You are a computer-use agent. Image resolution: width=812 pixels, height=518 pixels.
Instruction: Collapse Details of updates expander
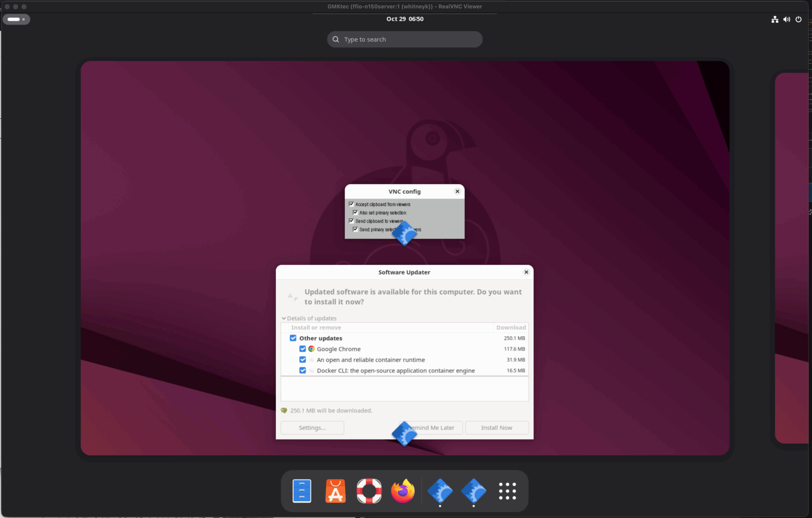point(284,318)
